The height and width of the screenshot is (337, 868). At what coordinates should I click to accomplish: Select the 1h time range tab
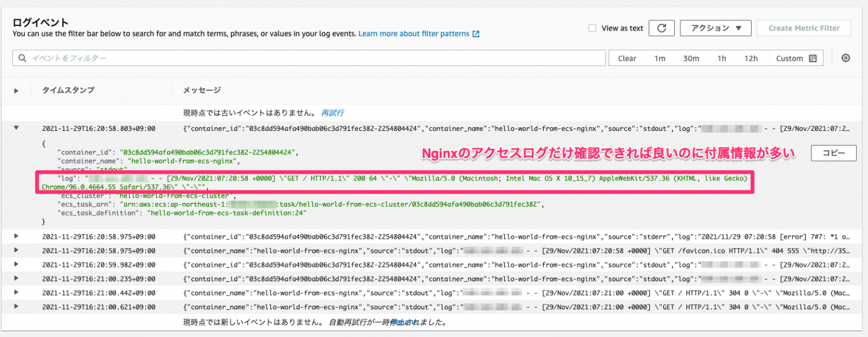tap(722, 58)
